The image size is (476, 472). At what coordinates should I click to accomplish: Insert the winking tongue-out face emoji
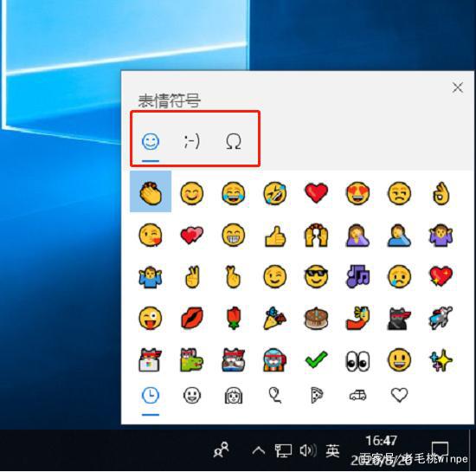pos(151,319)
